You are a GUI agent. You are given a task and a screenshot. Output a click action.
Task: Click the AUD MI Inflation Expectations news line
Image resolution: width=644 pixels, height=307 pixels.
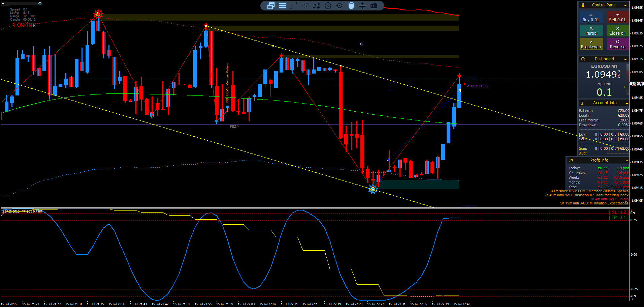pyautogui.click(x=594, y=203)
